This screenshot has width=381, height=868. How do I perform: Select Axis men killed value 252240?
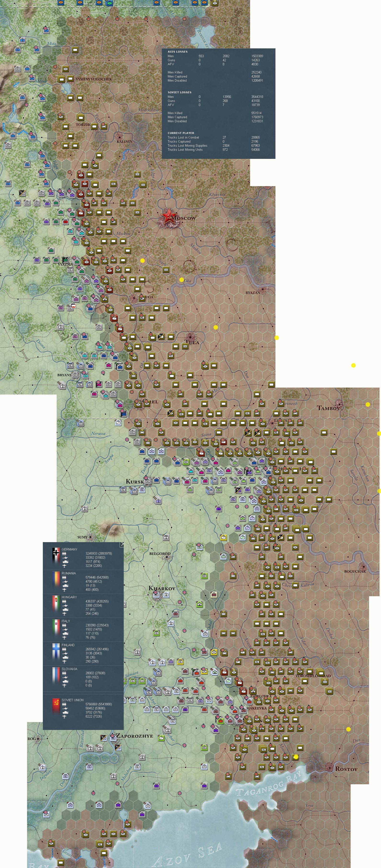click(256, 72)
